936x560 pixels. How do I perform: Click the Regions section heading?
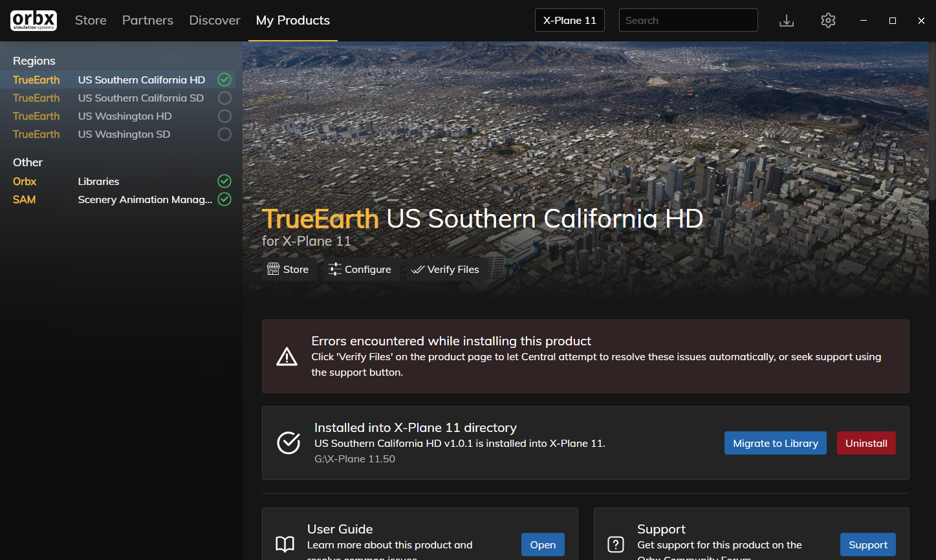[x=34, y=61]
